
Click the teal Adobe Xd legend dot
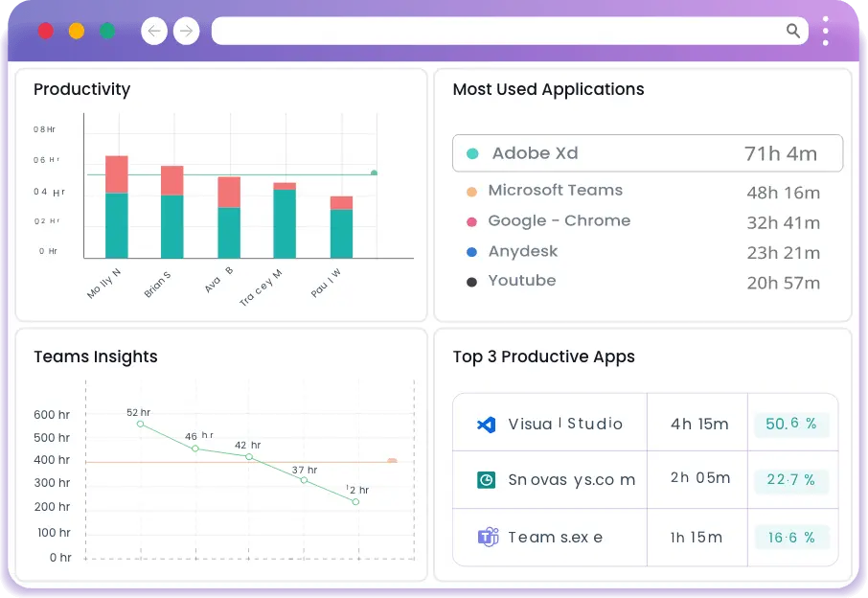[472, 154]
